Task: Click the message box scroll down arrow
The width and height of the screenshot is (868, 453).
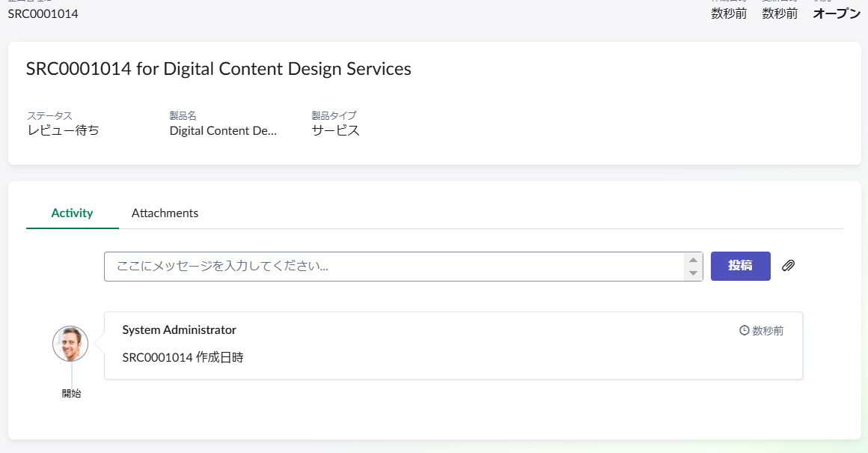Action: (x=694, y=273)
